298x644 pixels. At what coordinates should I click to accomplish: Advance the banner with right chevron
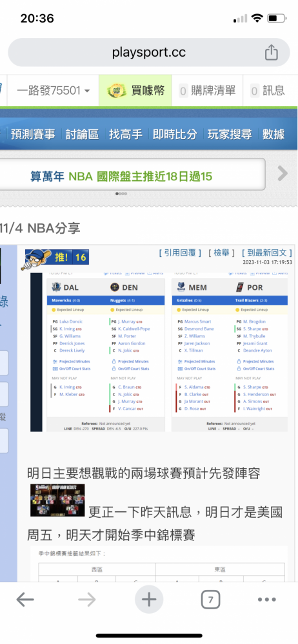point(283,174)
